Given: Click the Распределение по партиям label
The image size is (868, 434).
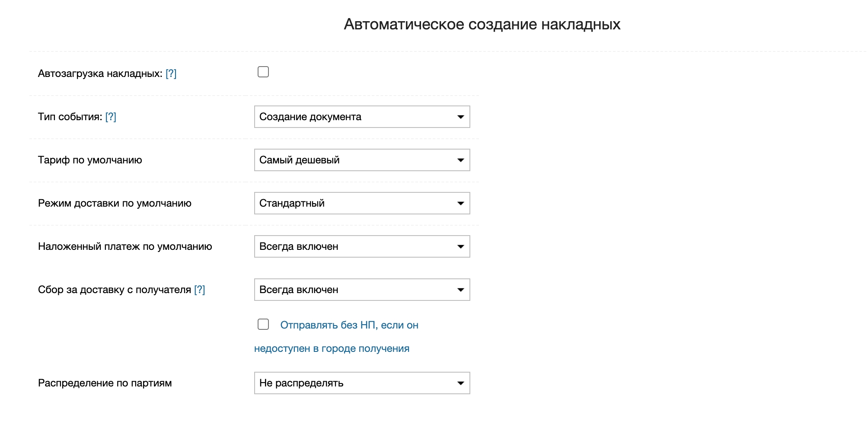Looking at the screenshot, I should pyautogui.click(x=105, y=383).
